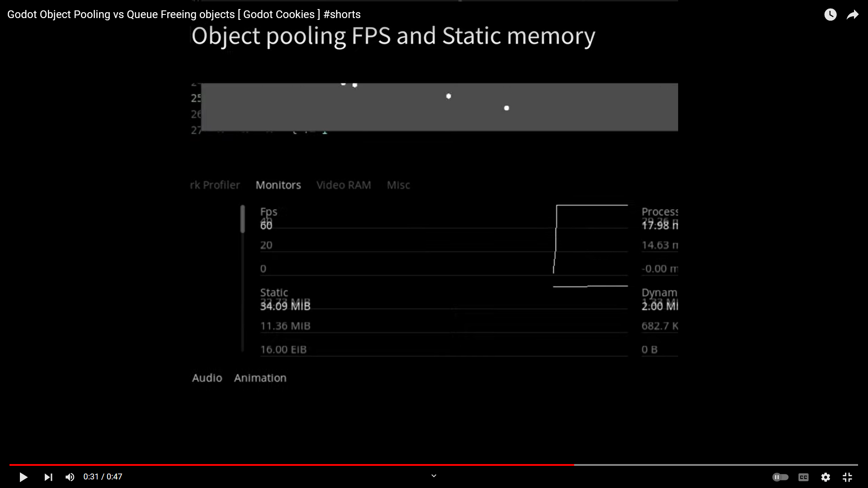Play the paused video
This screenshot has width=868, height=488.
24,477
